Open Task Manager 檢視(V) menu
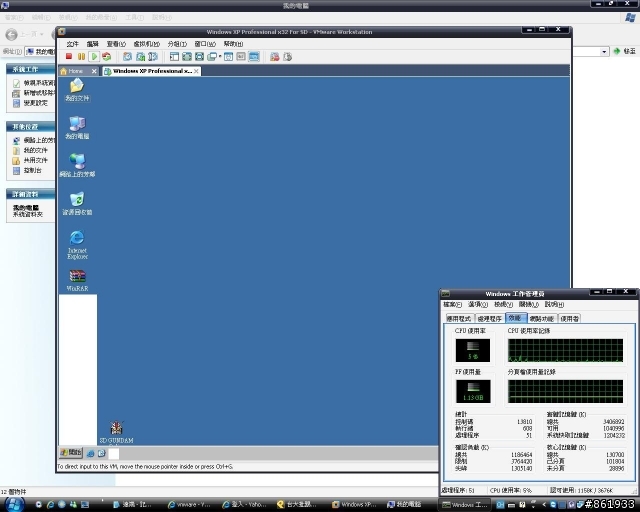The image size is (640, 512). (503, 305)
